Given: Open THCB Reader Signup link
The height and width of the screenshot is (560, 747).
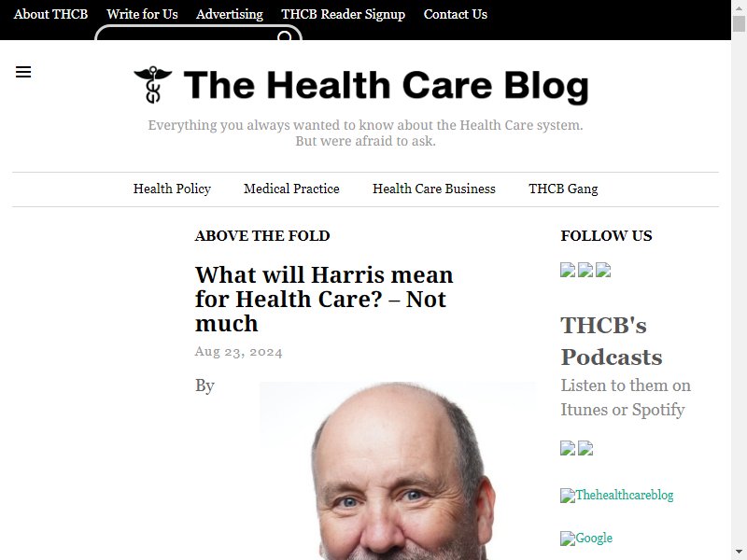Looking at the screenshot, I should pos(343,14).
